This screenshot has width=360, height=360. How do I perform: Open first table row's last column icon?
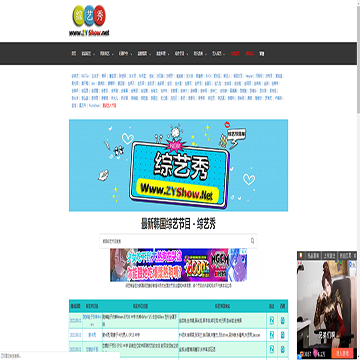(x=283, y=320)
